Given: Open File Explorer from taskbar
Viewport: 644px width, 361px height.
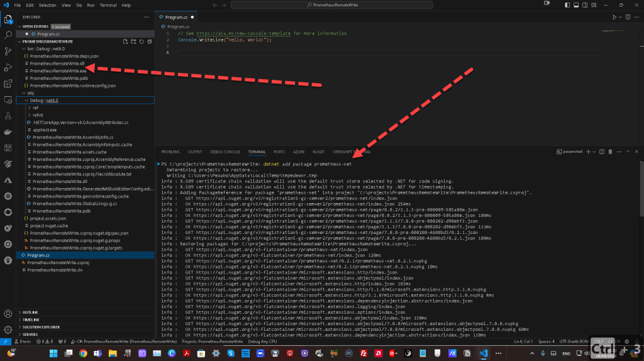Looking at the screenshot, I should coord(113,353).
